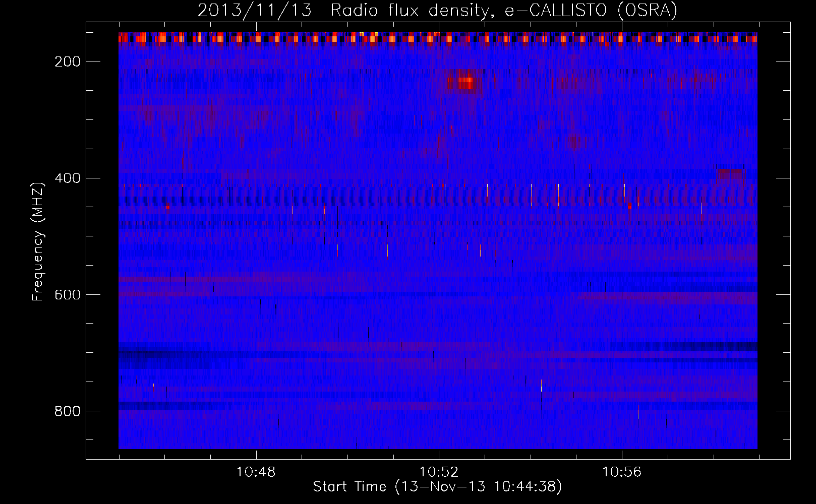Click the 'Start Time (13-Nov-13 10:44:38)' label

(x=437, y=487)
